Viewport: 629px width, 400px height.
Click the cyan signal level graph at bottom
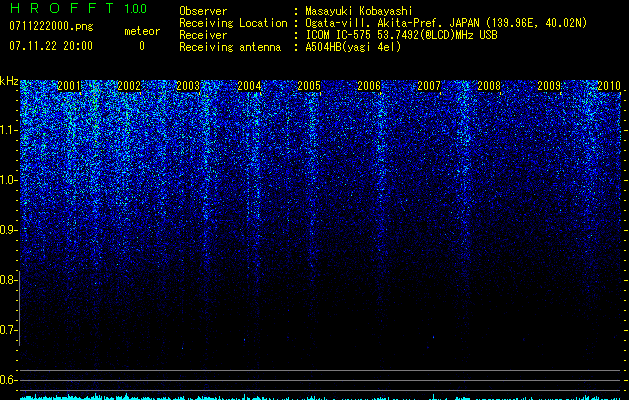(x=321, y=397)
